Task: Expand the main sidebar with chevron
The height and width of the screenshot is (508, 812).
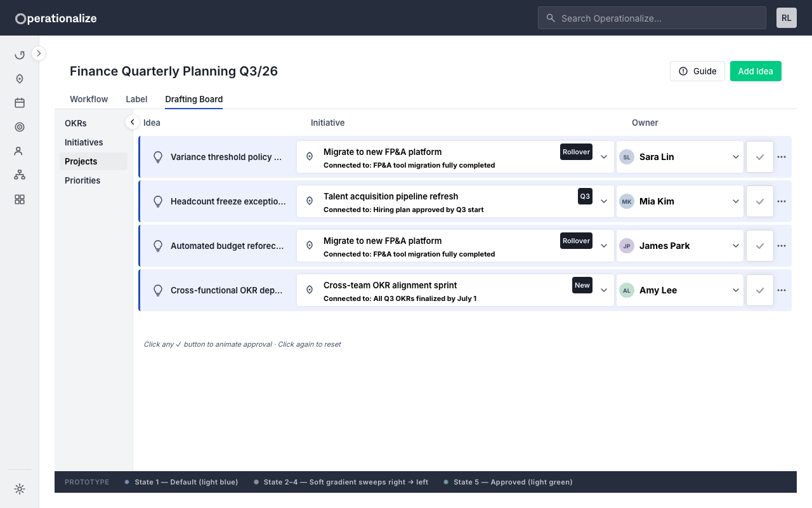Action: (x=39, y=53)
